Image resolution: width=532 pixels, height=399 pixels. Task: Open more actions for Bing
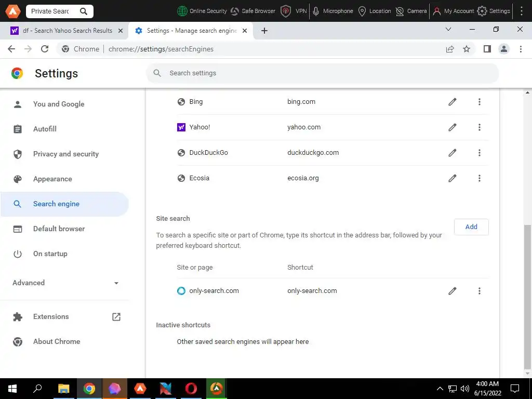[x=480, y=102]
